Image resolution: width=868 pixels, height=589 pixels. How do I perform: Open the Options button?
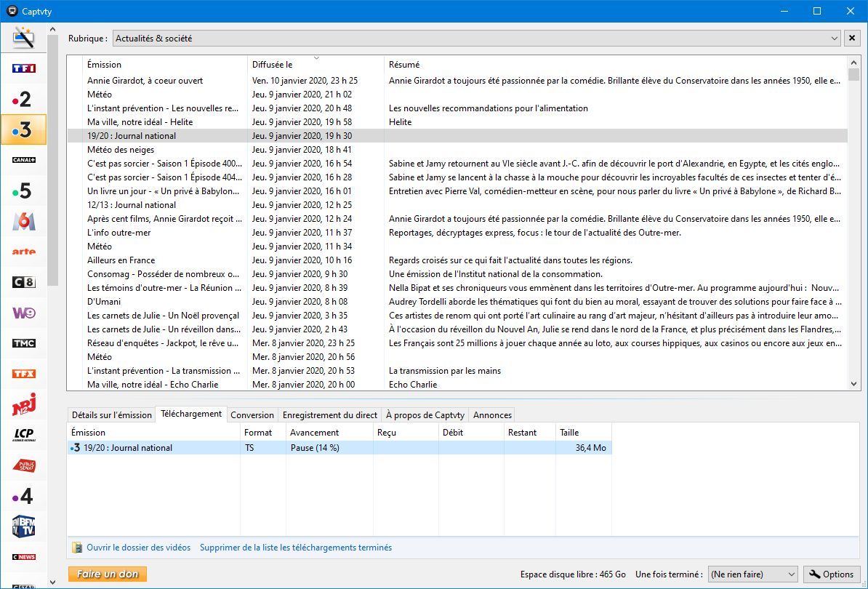pyautogui.click(x=832, y=574)
